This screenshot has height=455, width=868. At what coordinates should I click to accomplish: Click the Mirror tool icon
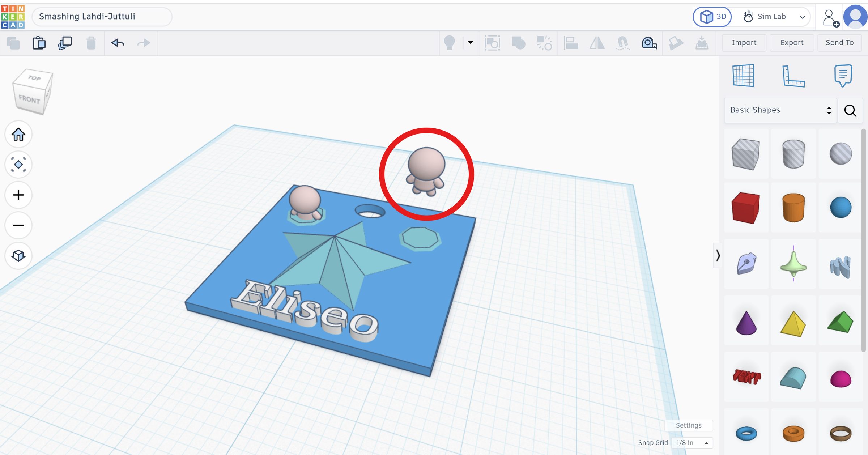click(x=597, y=43)
